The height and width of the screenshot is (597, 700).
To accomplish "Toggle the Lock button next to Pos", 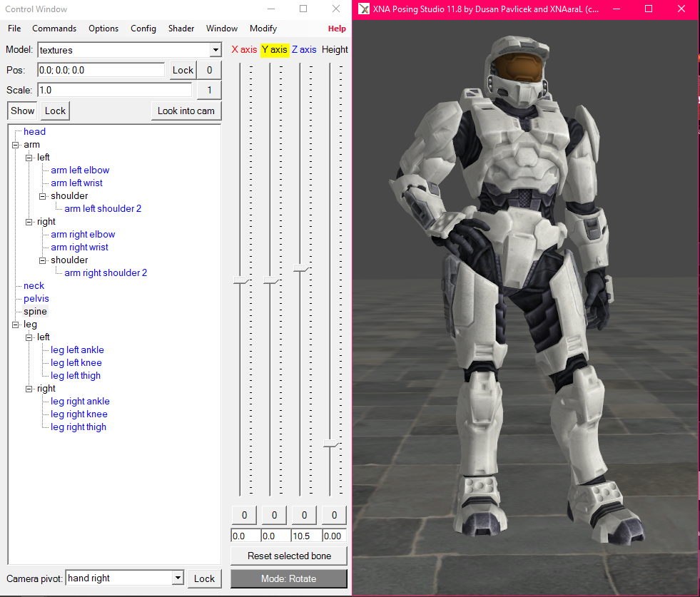I will (x=183, y=70).
